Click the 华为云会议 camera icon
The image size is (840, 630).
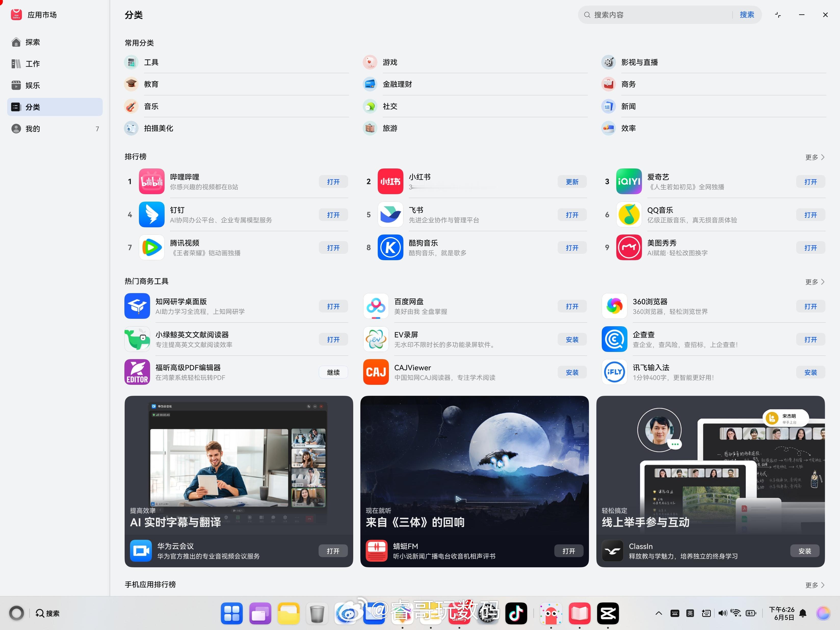(141, 551)
